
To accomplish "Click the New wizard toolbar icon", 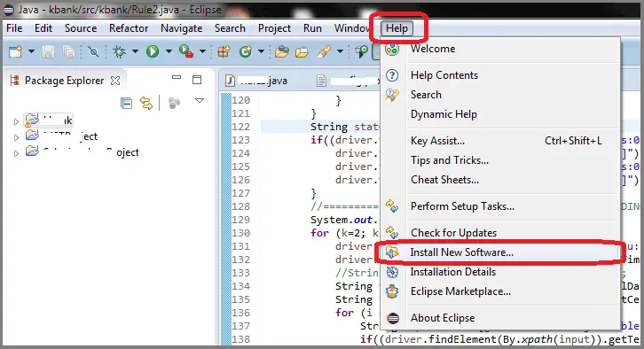I will point(16,51).
